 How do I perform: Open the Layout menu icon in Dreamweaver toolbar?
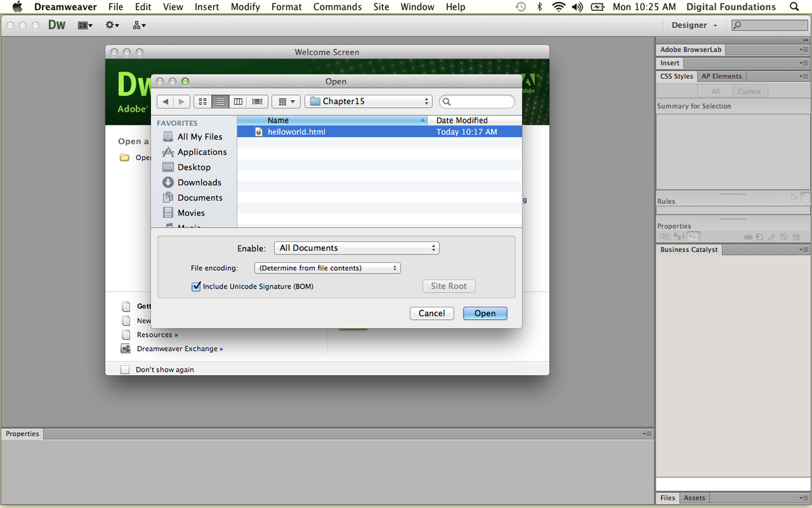coord(85,25)
